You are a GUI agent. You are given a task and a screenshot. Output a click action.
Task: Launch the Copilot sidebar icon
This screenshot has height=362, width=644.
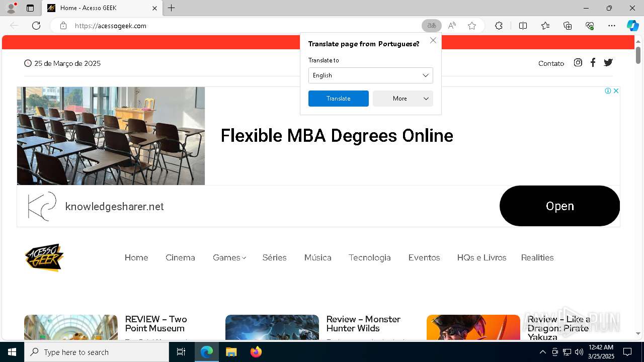click(633, 26)
